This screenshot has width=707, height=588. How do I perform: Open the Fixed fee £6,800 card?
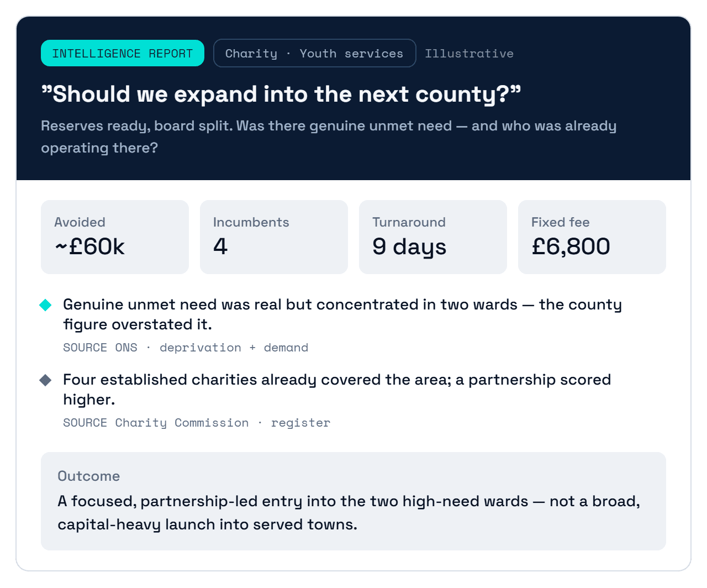(x=592, y=237)
